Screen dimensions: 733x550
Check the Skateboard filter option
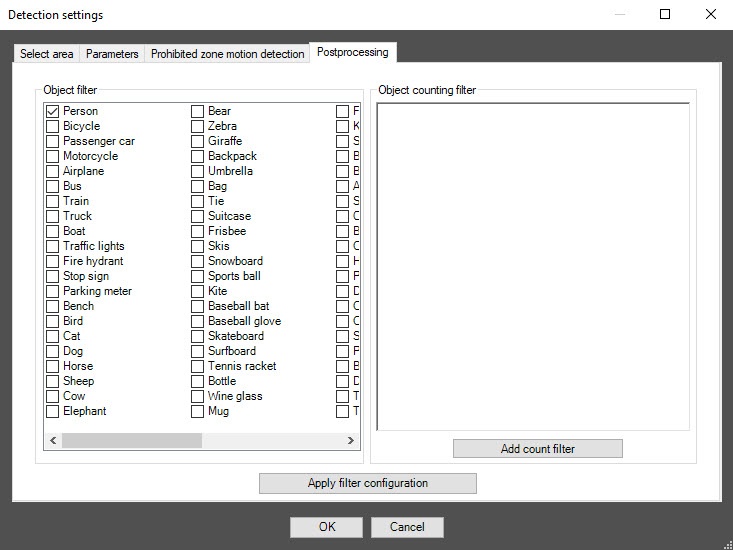(x=197, y=336)
